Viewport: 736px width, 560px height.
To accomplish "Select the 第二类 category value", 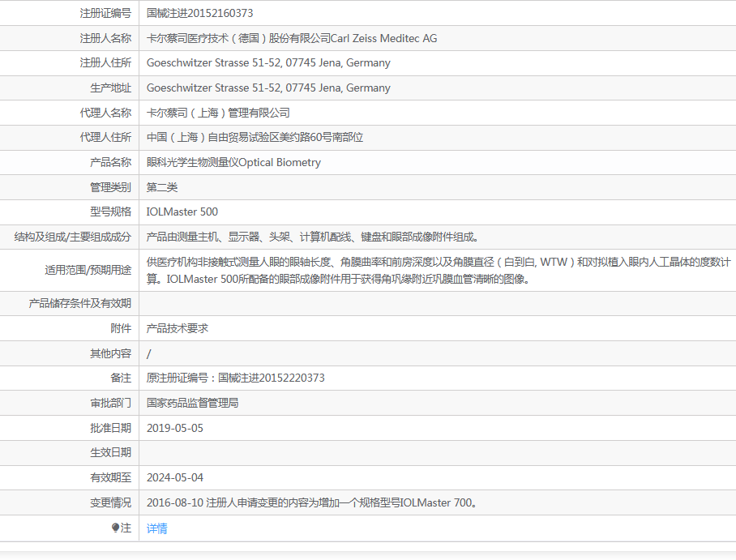I will tap(162, 187).
